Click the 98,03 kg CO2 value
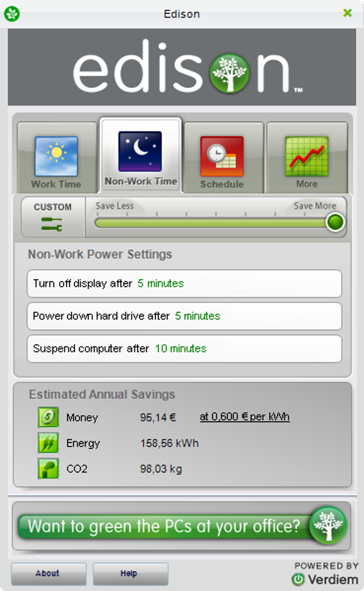 click(161, 469)
